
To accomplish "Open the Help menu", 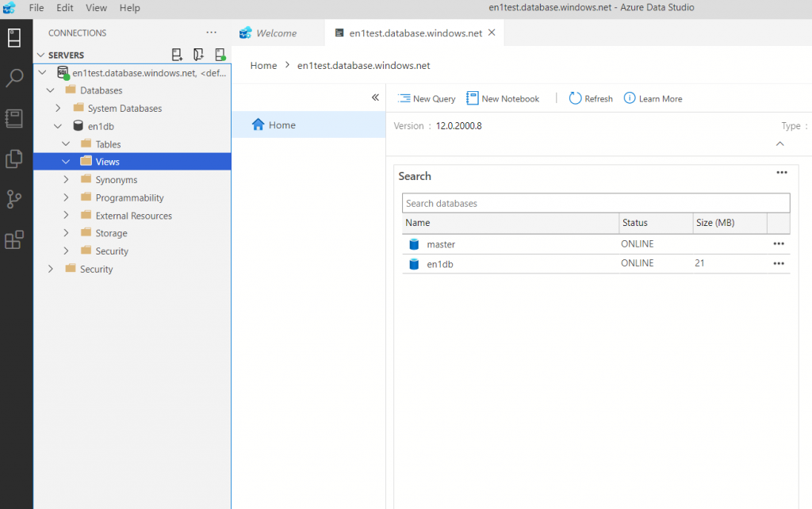I will coord(129,8).
